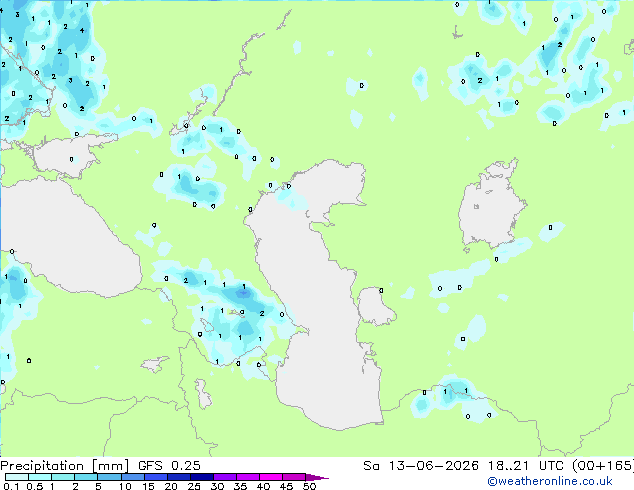Image resolution: width=634 pixels, height=490 pixels.
Task: Click the 25–30 mm navy legend swatch
Action: (202, 477)
